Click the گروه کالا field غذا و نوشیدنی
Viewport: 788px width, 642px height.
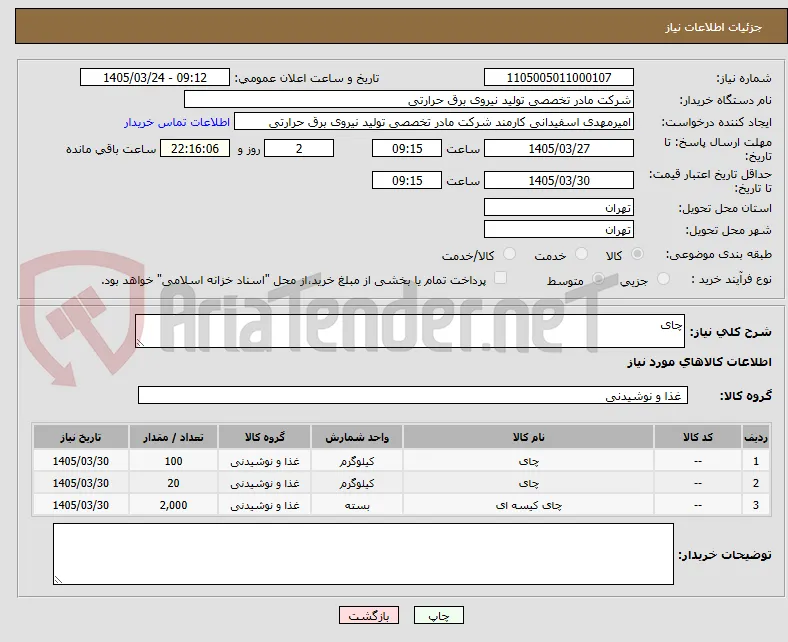coord(413,395)
